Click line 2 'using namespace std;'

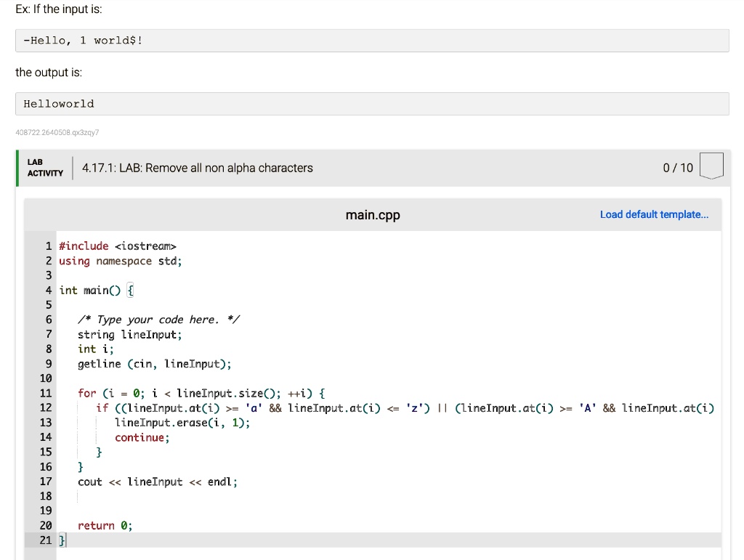pos(120,261)
